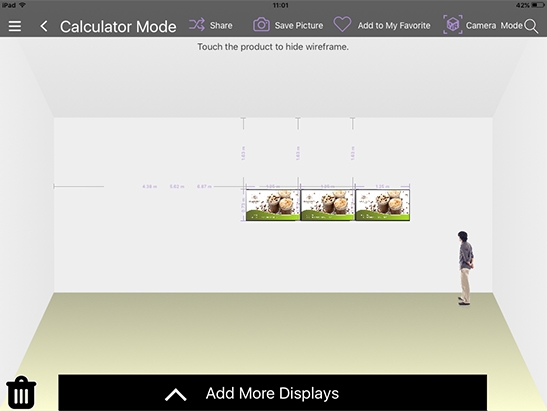Tap the up chevron on the bottom bar

176,395
